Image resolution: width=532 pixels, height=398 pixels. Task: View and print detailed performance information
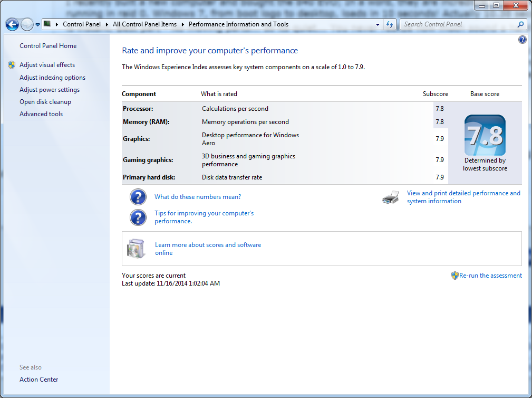click(463, 197)
